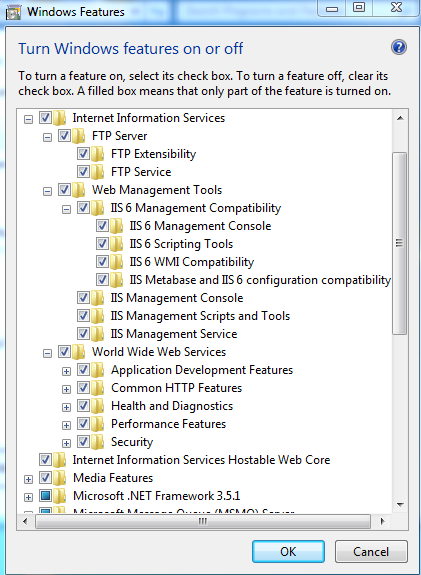Image resolution: width=421 pixels, height=575 pixels.
Task: Toggle the Media Features checkbox
Action: click(x=45, y=477)
